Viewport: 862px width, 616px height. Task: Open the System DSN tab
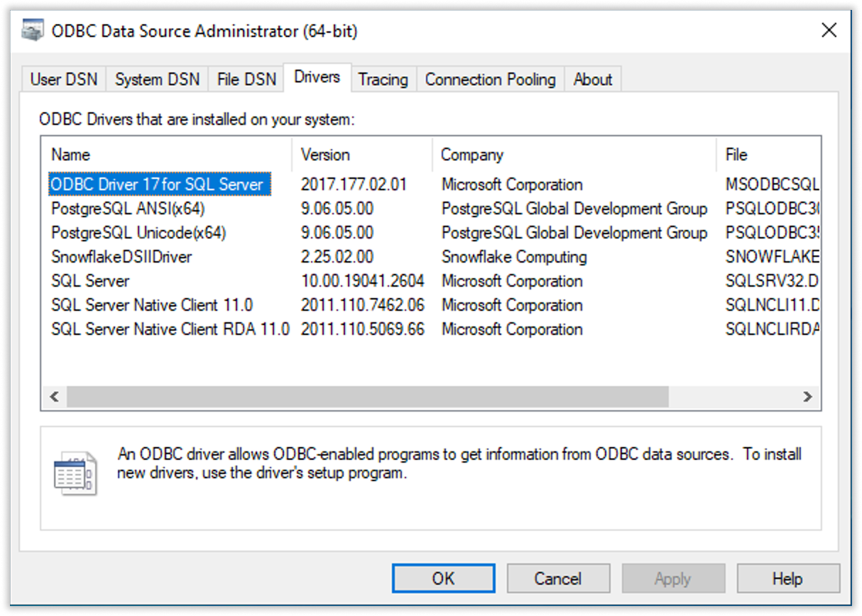point(158,79)
